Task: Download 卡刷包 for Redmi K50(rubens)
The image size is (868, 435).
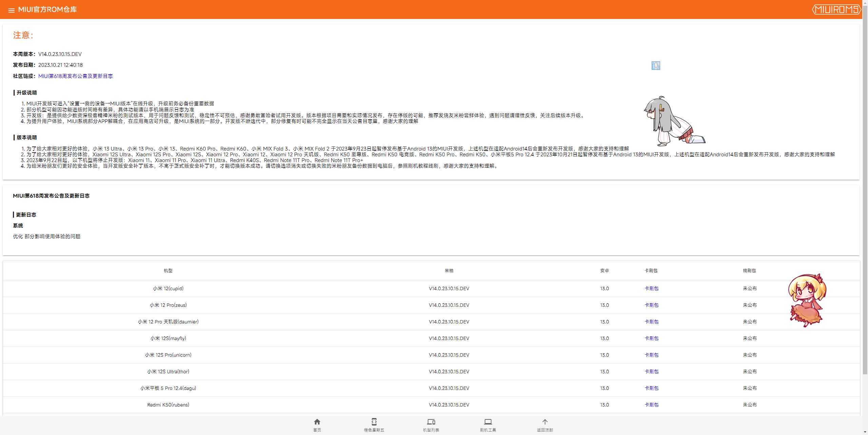Action: pyautogui.click(x=651, y=405)
